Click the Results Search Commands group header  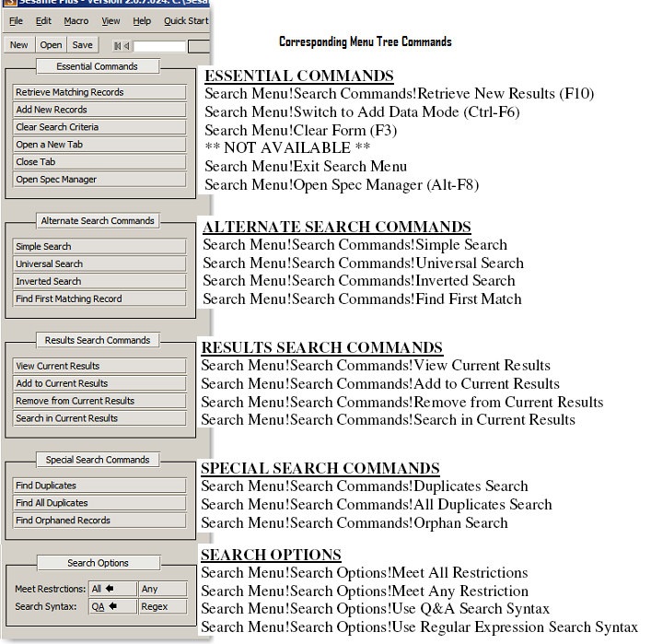point(98,340)
